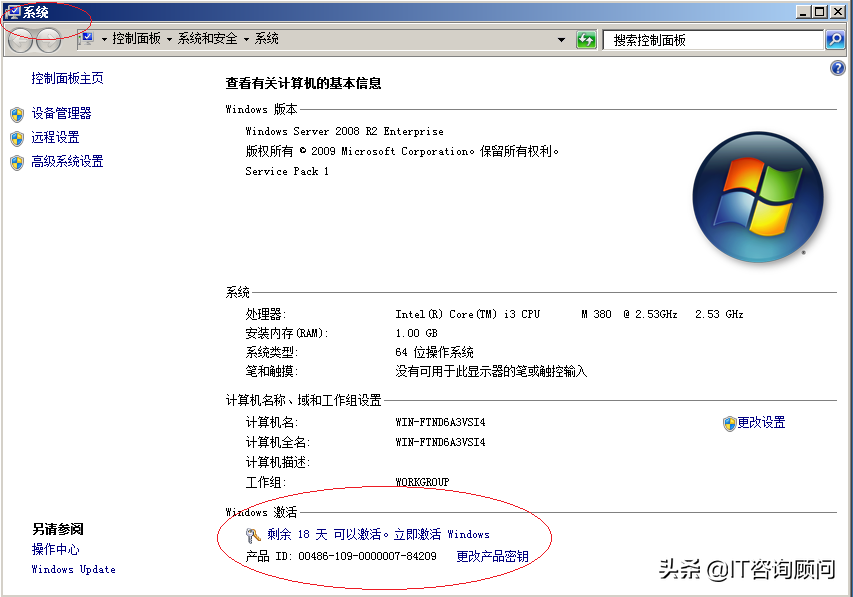Expand dropdown arrow before 控制面板

coord(104,39)
